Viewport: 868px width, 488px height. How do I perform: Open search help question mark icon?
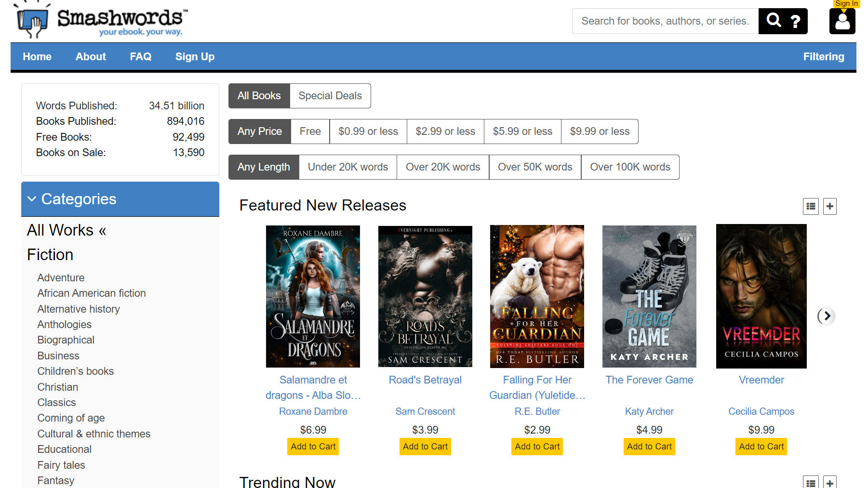coord(795,21)
